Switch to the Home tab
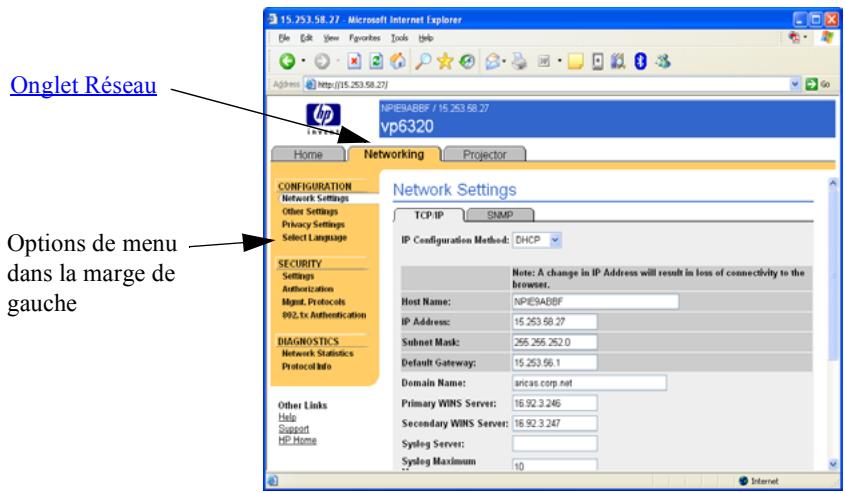The height and width of the screenshot is (493, 845). click(x=308, y=154)
